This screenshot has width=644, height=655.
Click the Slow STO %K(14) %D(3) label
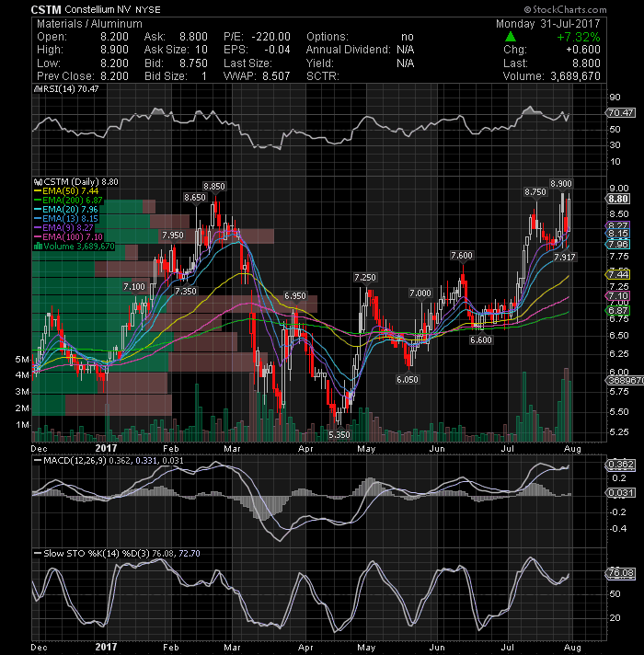(x=97, y=554)
